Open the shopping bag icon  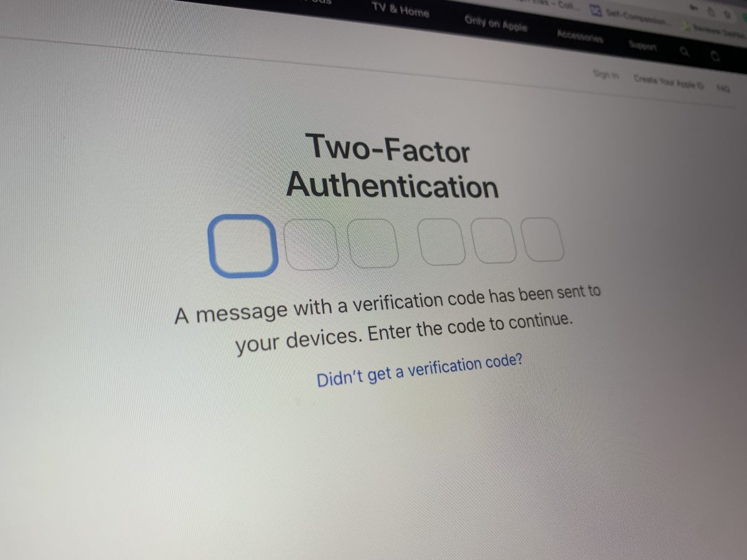(x=715, y=56)
